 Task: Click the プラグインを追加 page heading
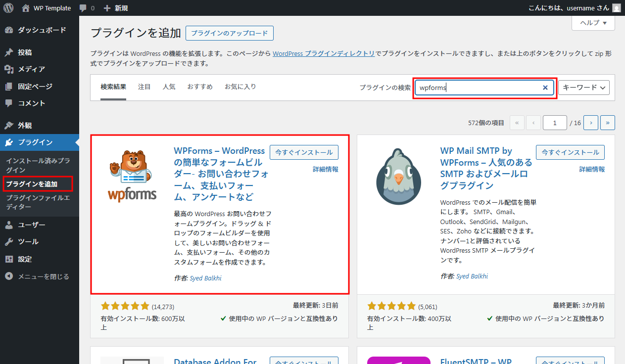[136, 33]
